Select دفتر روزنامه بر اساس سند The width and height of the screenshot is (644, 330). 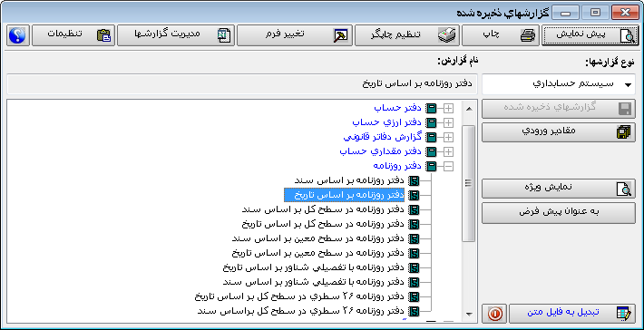pyautogui.click(x=350, y=180)
